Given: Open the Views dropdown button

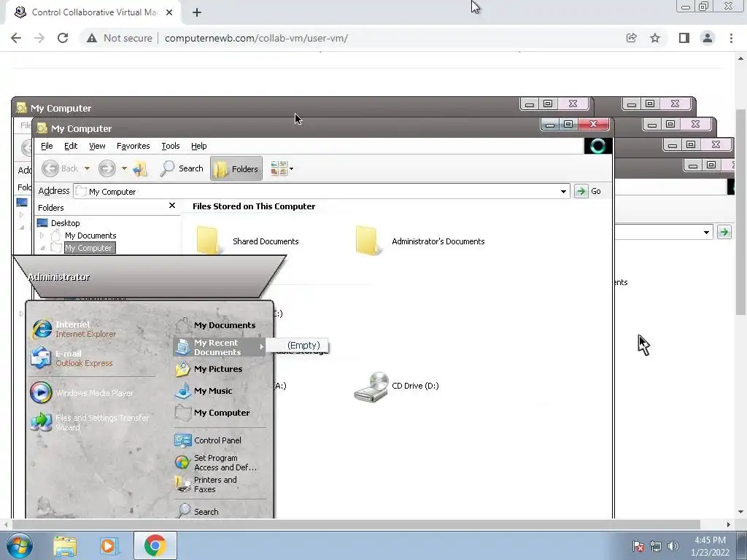Looking at the screenshot, I should (x=282, y=168).
